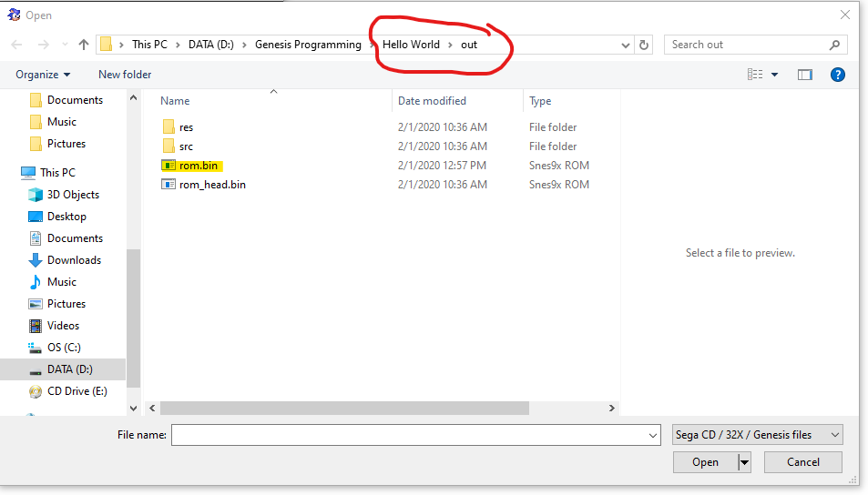Refresh the current folder view
The height and width of the screenshot is (495, 868).
tap(645, 45)
